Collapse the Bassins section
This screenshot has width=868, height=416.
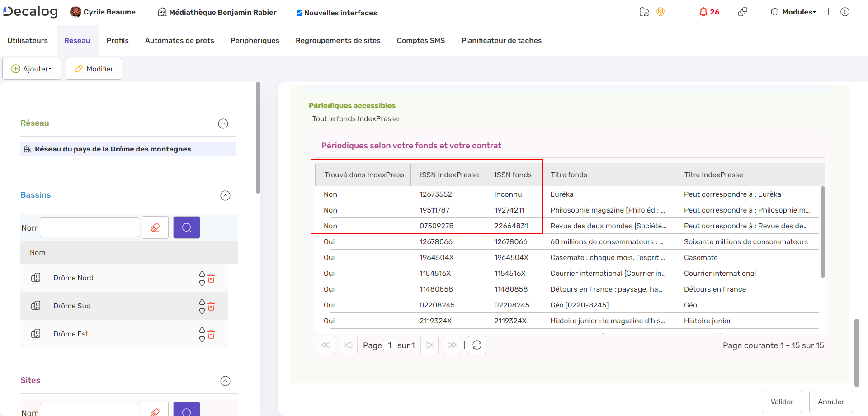pyautogui.click(x=225, y=195)
